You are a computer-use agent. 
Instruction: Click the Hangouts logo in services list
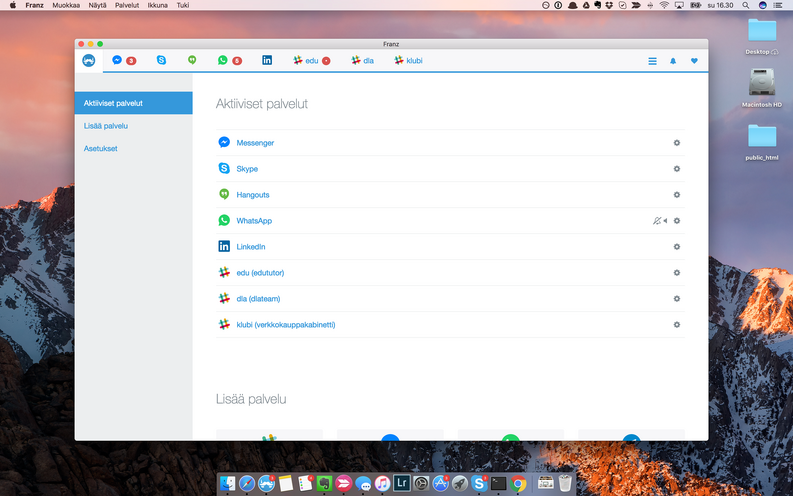224,195
